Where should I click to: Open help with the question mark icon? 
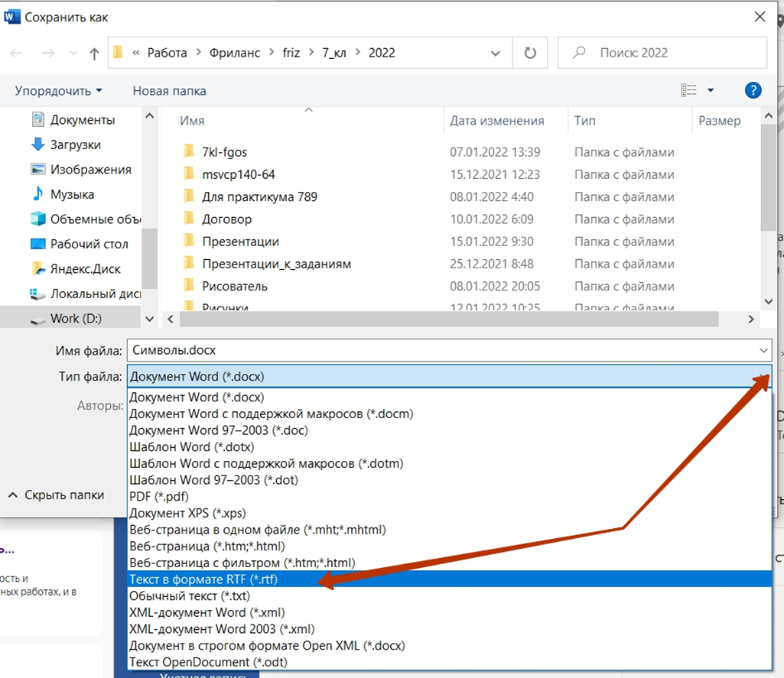tap(753, 90)
